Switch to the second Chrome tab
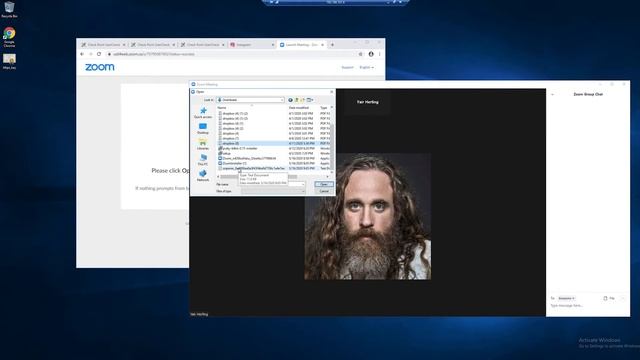The width and height of the screenshot is (640, 360). (152, 44)
